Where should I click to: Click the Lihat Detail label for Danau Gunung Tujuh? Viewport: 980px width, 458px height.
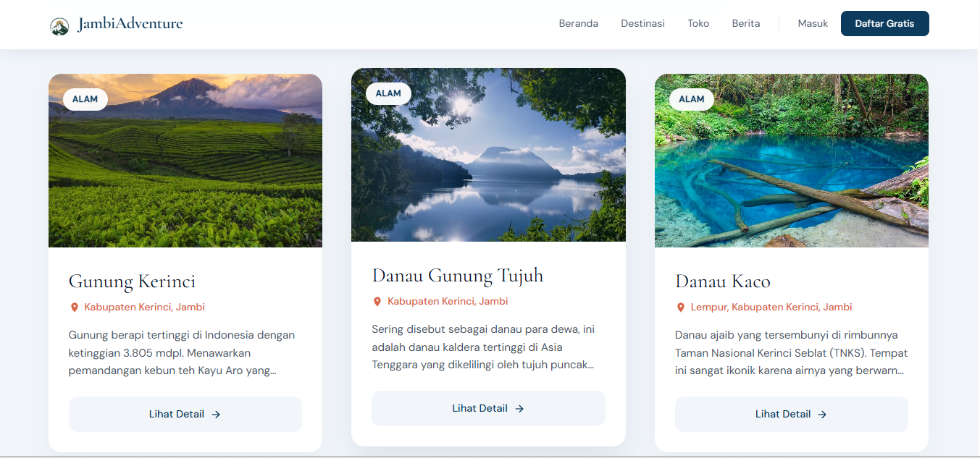(479, 409)
